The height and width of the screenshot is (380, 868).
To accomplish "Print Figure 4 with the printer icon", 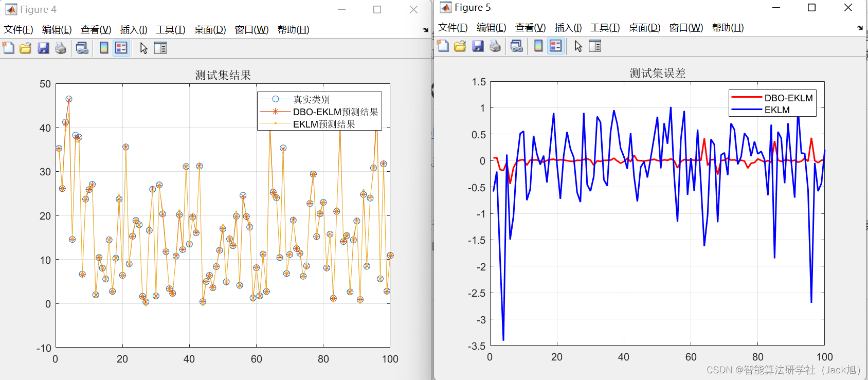I will click(x=61, y=48).
